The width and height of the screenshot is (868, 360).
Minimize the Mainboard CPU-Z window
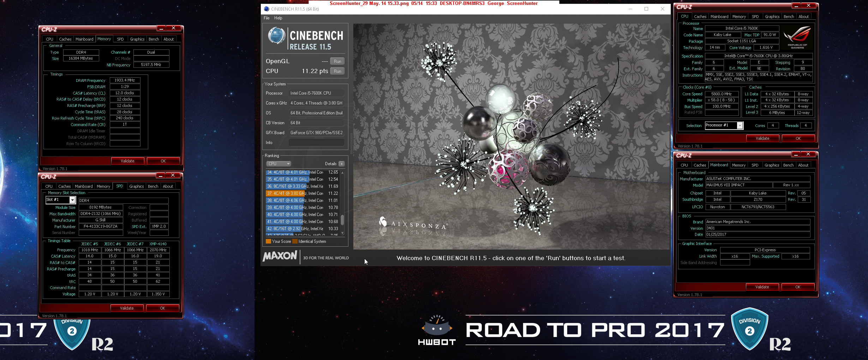pos(796,154)
